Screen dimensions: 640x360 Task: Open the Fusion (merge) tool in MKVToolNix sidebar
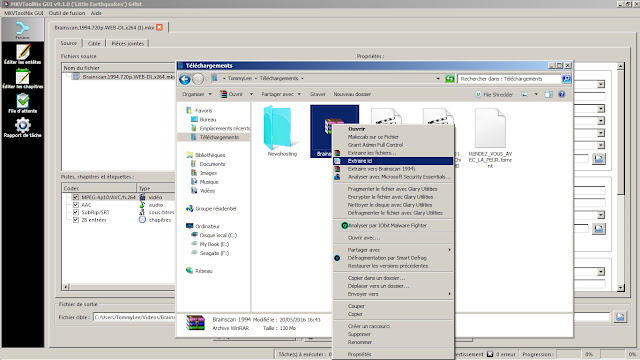pos(22,30)
